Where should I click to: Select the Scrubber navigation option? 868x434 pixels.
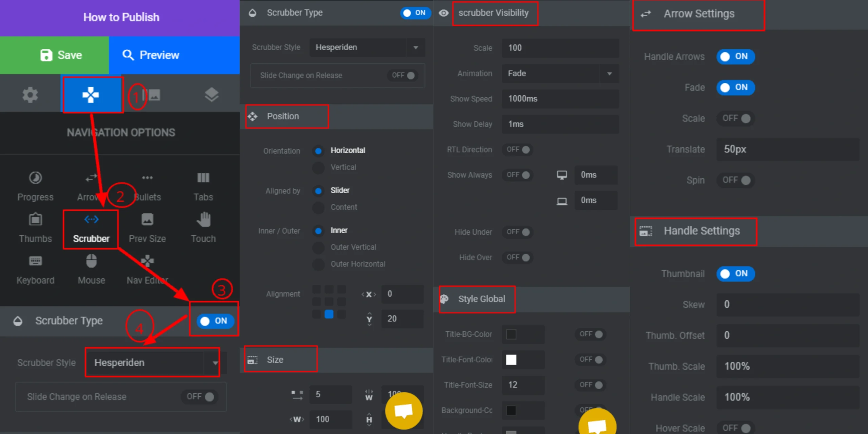pos(91,228)
